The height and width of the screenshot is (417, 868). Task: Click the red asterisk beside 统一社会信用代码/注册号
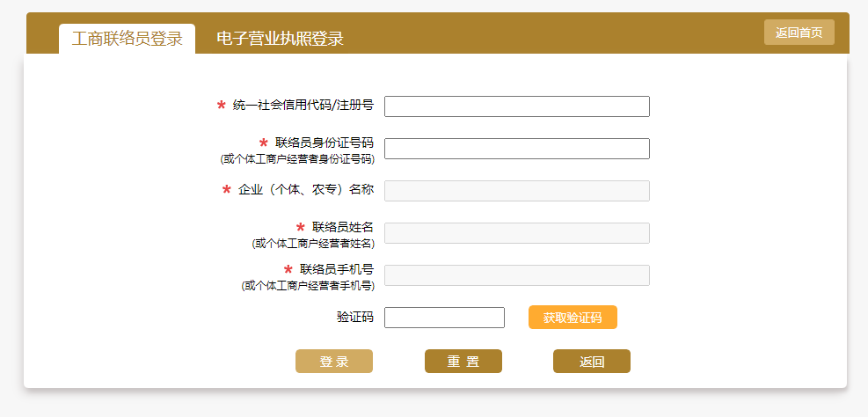click(x=222, y=106)
